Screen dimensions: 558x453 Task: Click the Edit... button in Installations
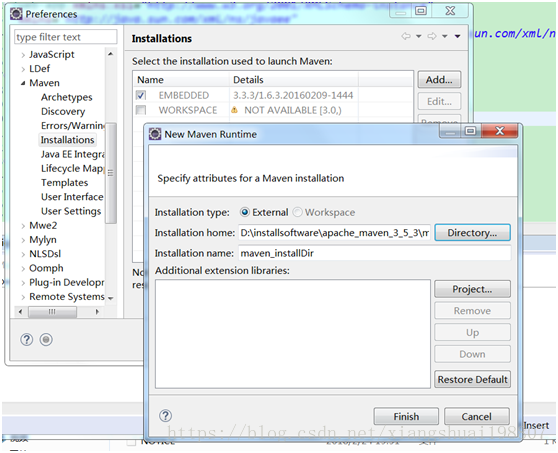tap(439, 101)
